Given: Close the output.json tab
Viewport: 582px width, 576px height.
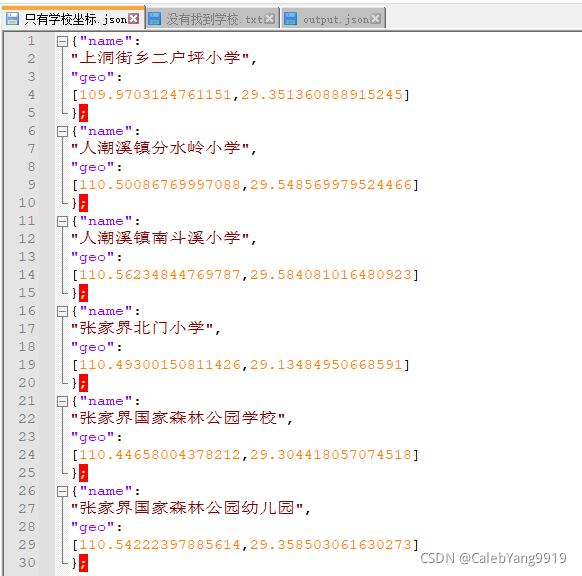Looking at the screenshot, I should tap(376, 19).
